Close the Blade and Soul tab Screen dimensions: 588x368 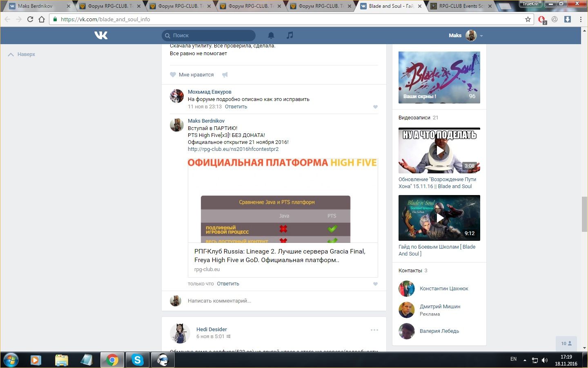420,6
